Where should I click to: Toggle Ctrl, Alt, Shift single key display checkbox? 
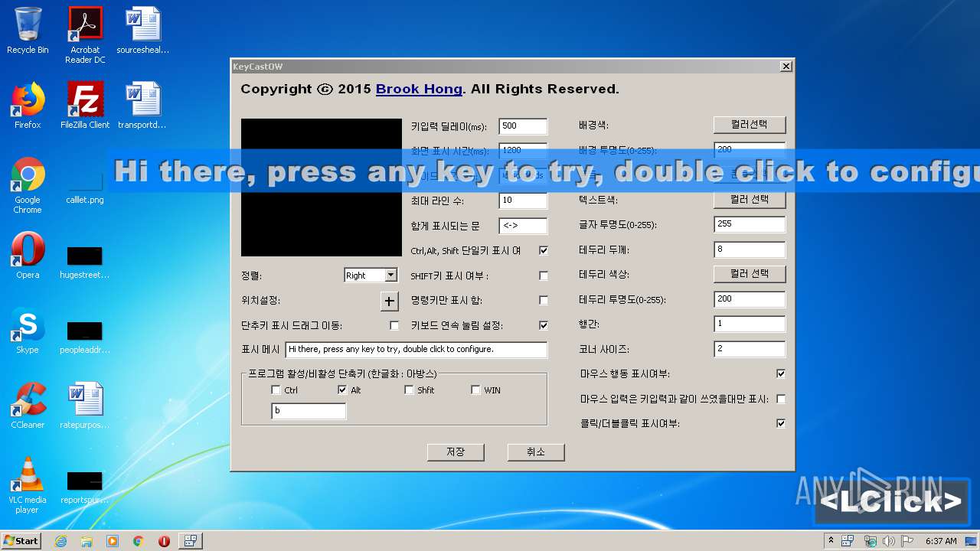[x=544, y=250]
